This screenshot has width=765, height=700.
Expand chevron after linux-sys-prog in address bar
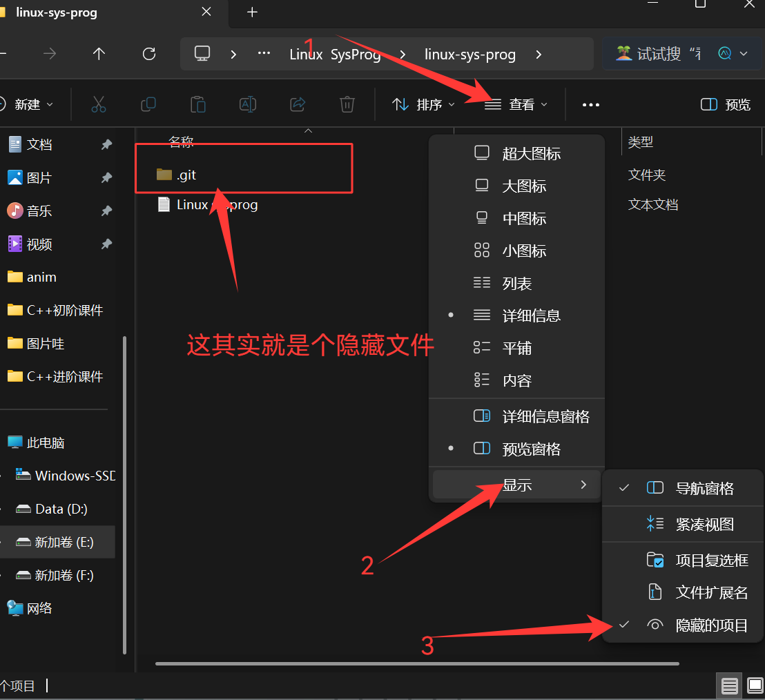(x=539, y=54)
